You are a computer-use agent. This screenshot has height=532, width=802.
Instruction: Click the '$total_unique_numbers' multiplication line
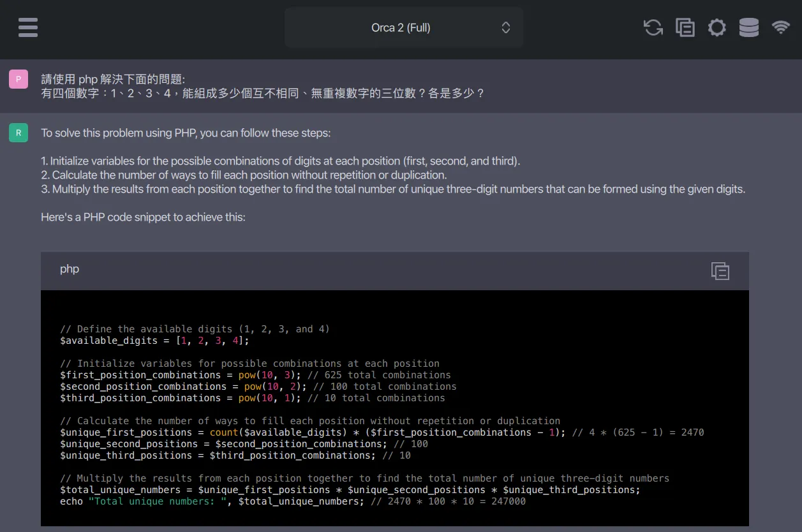click(350, 490)
